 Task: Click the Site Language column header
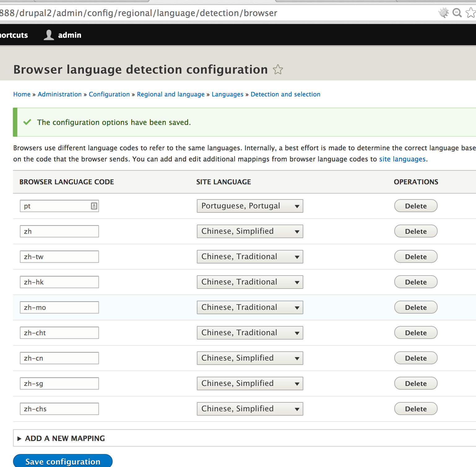[224, 182]
